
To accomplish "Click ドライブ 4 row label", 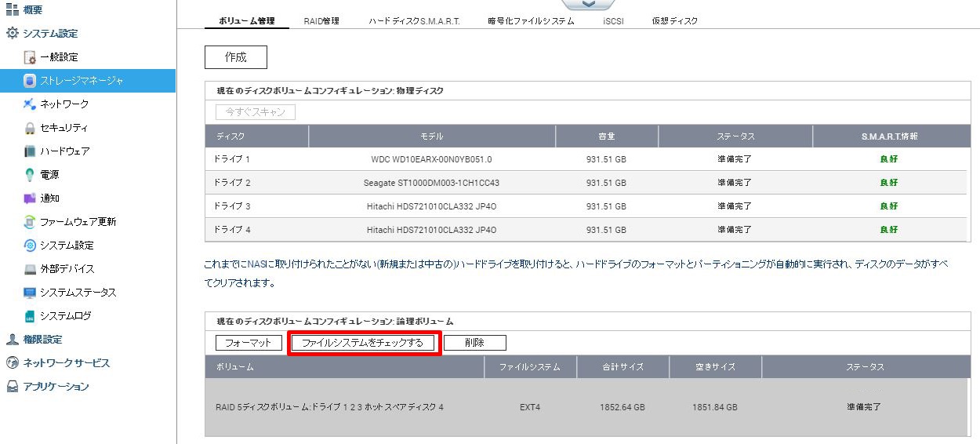I will [232, 230].
